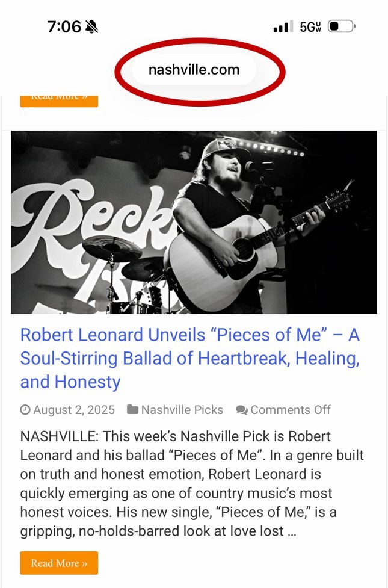
Task: Open the Robert Leonard "Pieces of Me" headline
Action: point(189,358)
